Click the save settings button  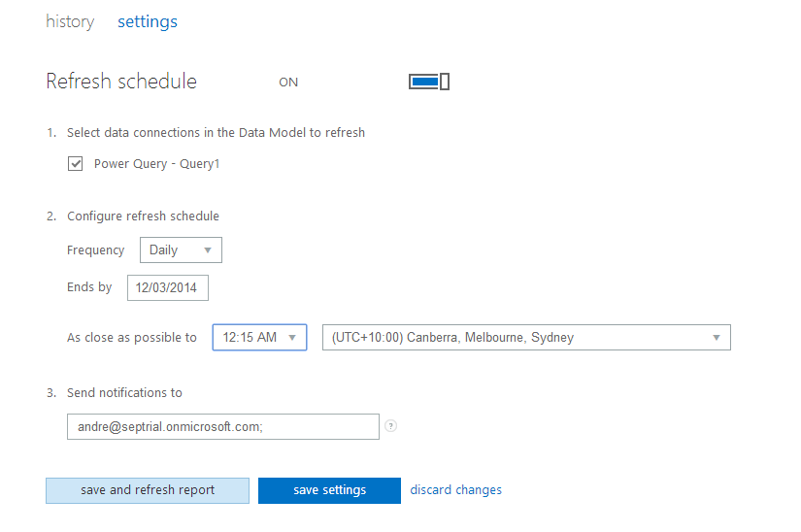click(329, 490)
